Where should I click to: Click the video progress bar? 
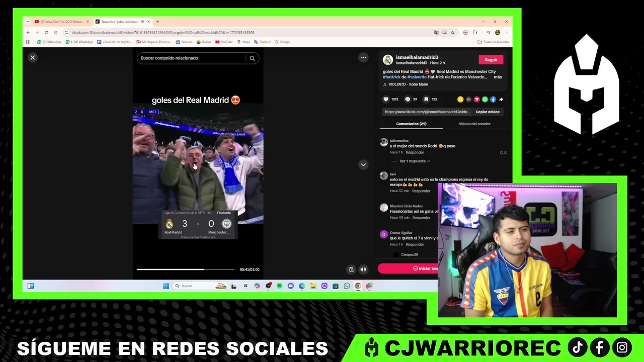click(186, 269)
